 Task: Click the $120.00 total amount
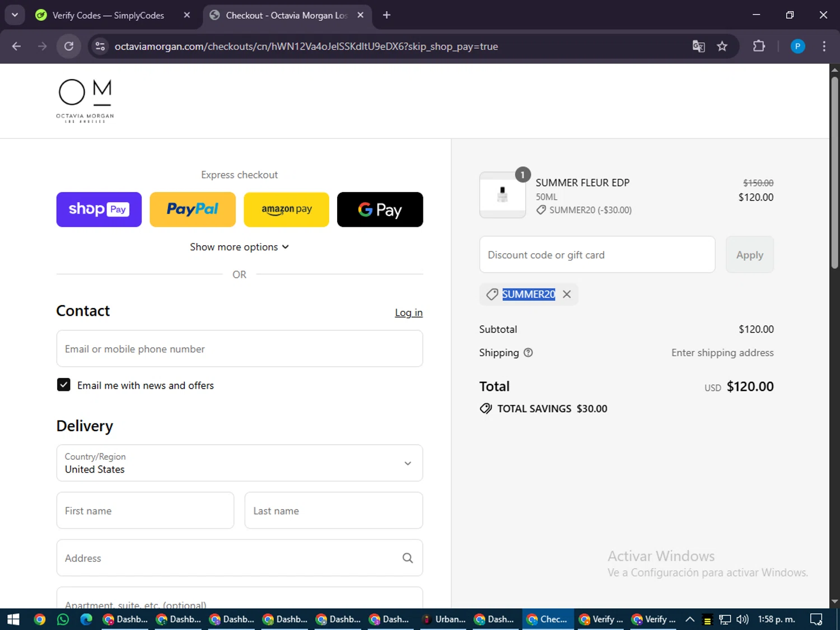[750, 386]
